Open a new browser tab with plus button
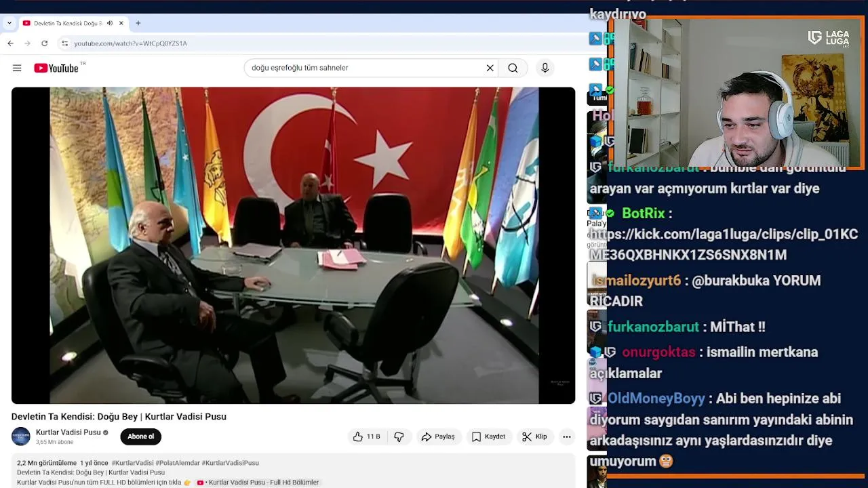The width and height of the screenshot is (868, 488). [x=138, y=23]
